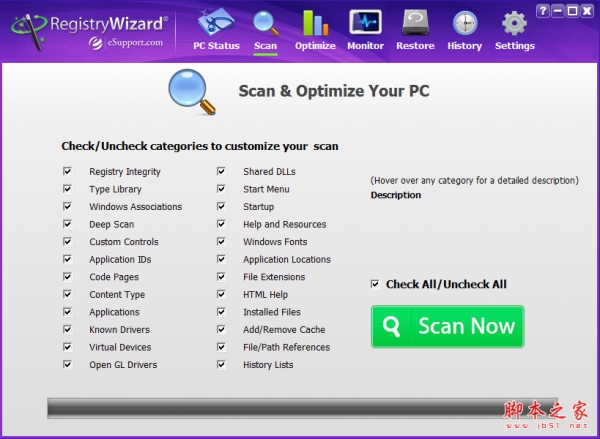The image size is (600, 439).
Task: Uncheck Registry Integrity checkbox
Action: click(68, 171)
